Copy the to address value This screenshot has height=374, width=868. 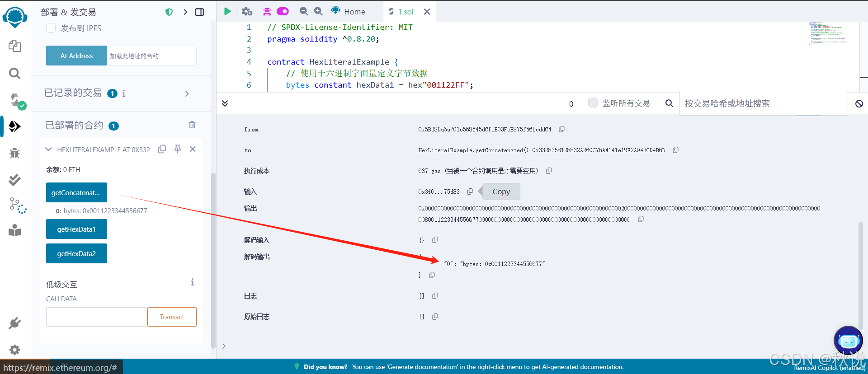[x=675, y=150]
